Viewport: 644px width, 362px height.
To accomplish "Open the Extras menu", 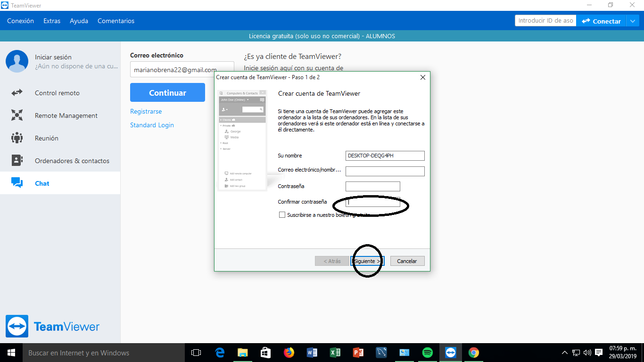I will pos(52,21).
